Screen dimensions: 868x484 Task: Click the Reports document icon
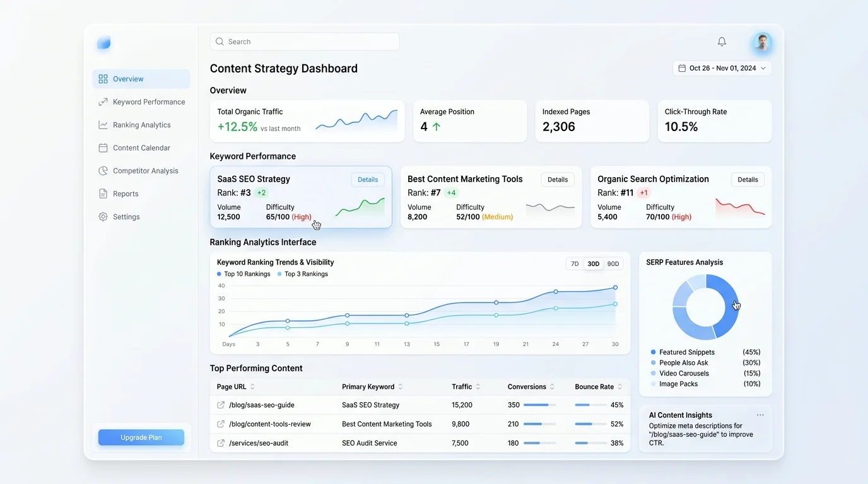(x=103, y=194)
